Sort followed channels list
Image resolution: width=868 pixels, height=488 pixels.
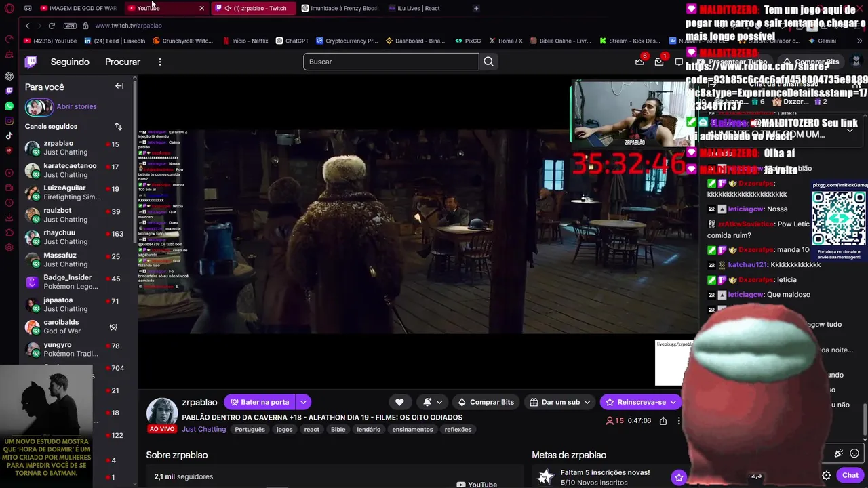click(118, 127)
